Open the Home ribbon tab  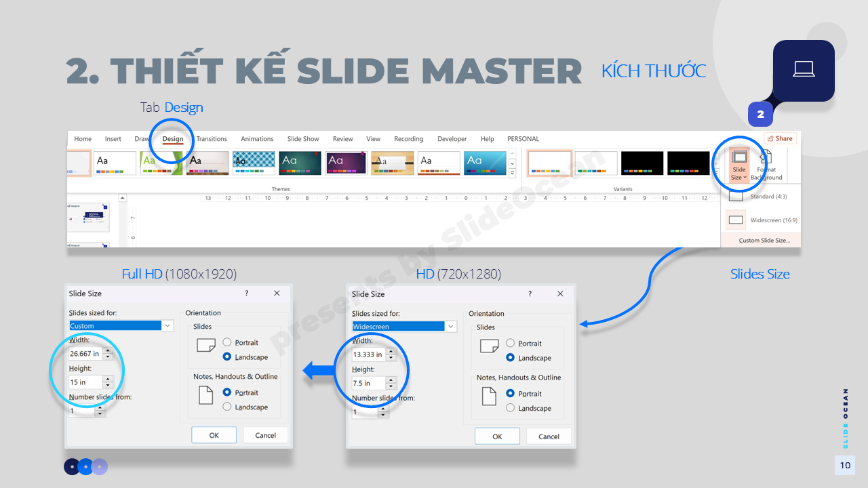coord(83,139)
